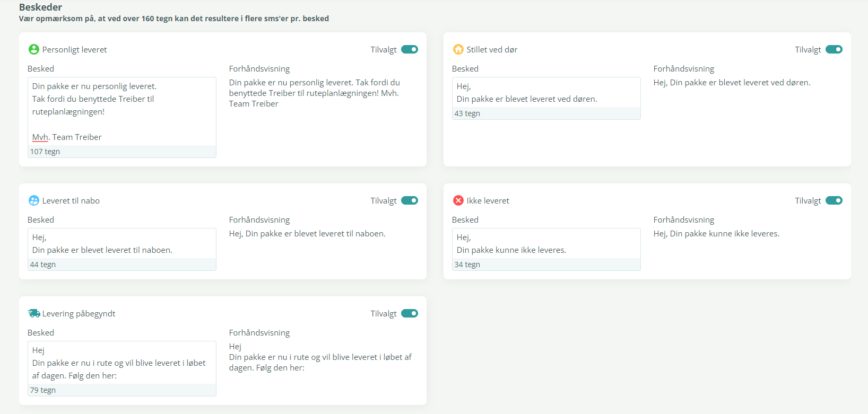Disable the Personligt leveret Tilvalgt toggle
The image size is (868, 414).
pos(410,49)
